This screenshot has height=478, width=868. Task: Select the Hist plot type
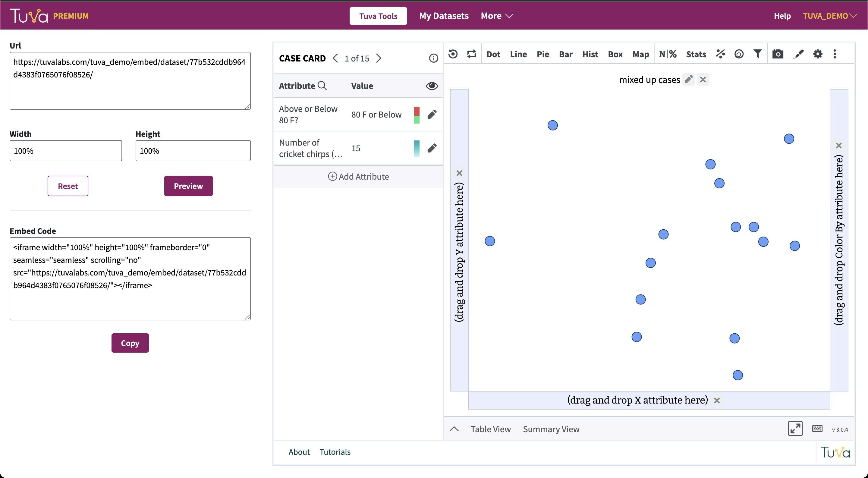pos(590,54)
